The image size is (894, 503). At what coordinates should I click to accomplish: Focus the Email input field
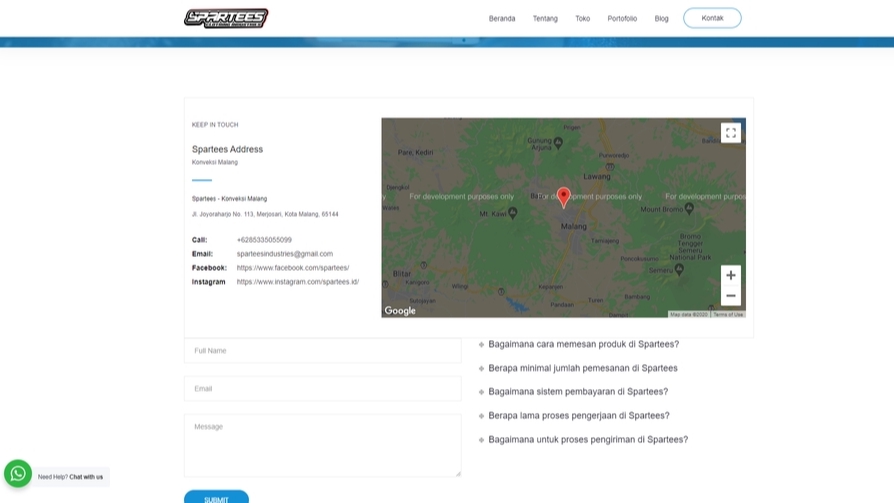[323, 388]
